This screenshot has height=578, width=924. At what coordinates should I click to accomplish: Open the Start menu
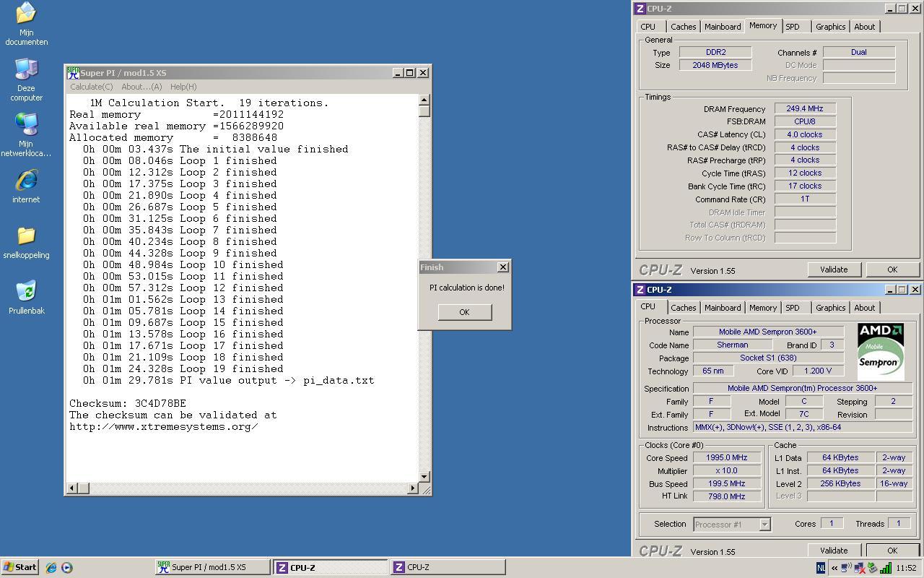pos(19,567)
